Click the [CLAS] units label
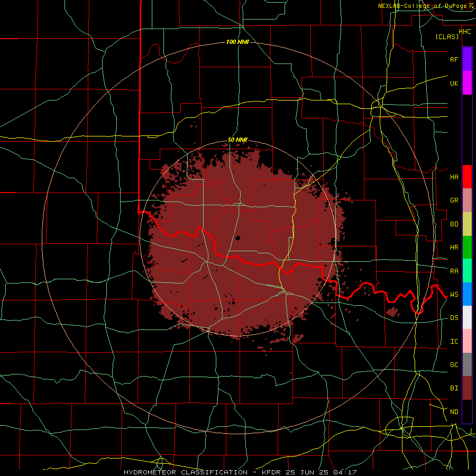476x476 pixels. (x=447, y=37)
